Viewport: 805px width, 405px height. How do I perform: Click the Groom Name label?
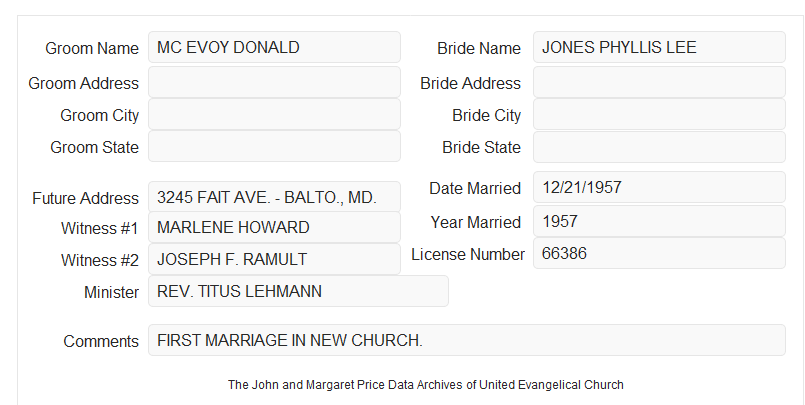pyautogui.click(x=92, y=48)
